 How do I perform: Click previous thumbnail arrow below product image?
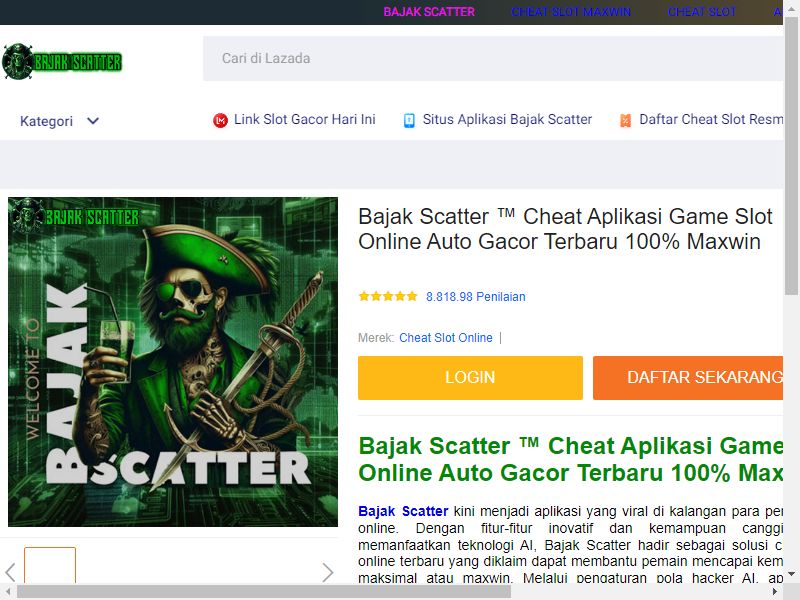pyautogui.click(x=10, y=572)
